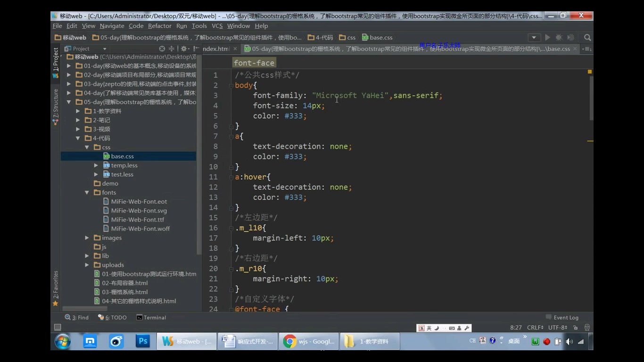
Task: Click the font-face editor breadcrumb
Action: (x=254, y=63)
